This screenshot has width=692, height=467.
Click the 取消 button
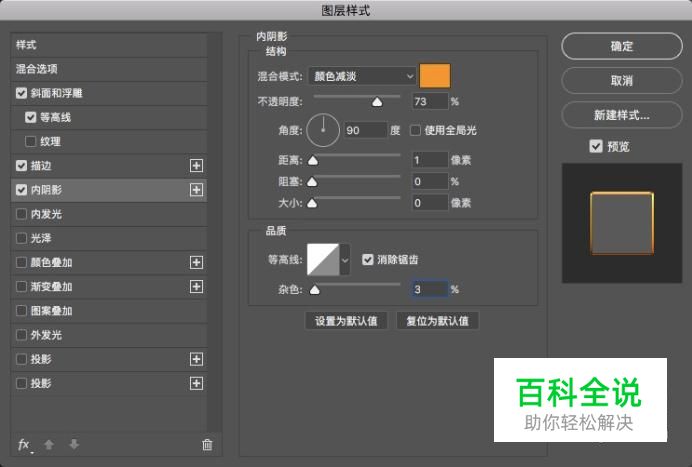622,80
